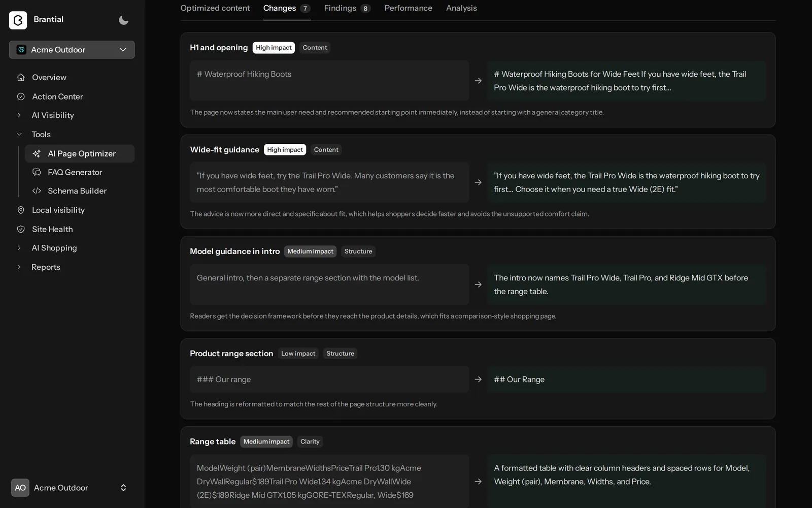Screen dimensions: 812x508
Task: Click the '### Our range' original heading text
Action: click(224, 379)
